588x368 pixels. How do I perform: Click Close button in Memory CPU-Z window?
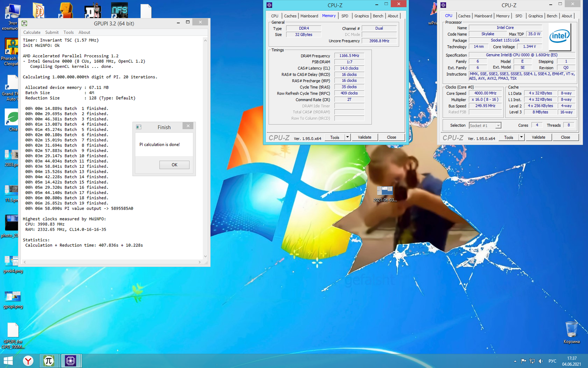click(391, 137)
